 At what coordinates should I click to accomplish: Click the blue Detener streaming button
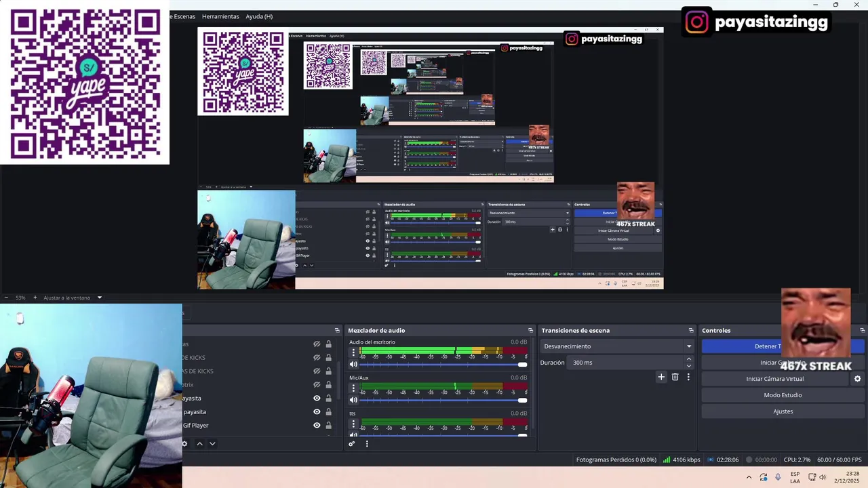point(783,346)
